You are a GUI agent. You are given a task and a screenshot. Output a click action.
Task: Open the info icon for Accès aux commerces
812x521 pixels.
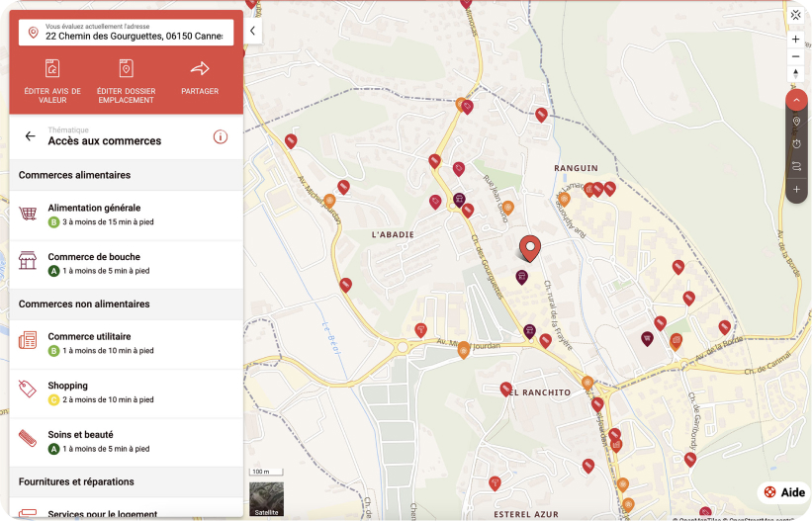point(221,136)
